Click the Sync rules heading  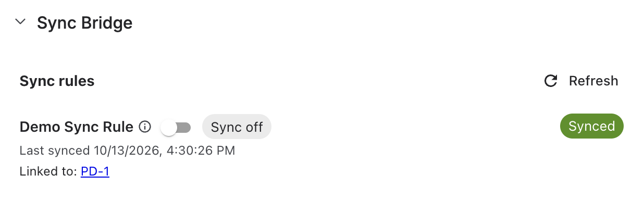(57, 81)
